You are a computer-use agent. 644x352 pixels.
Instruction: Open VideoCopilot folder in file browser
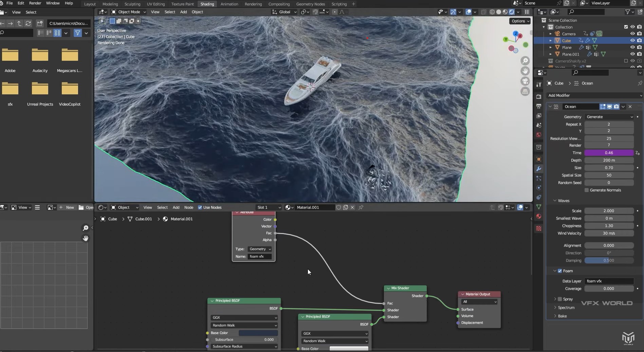pyautogui.click(x=70, y=94)
